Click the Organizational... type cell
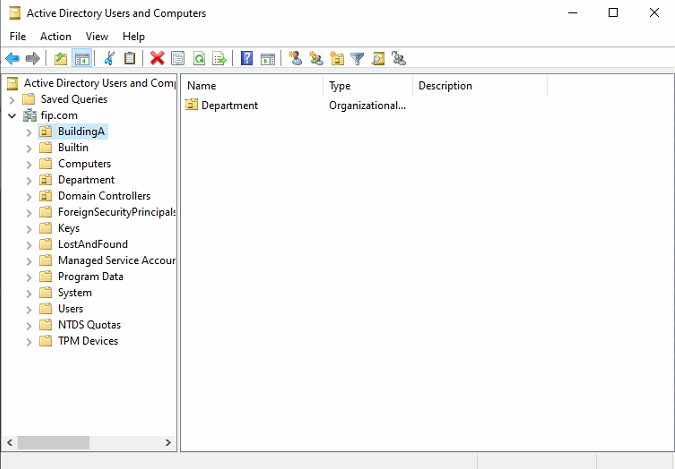 [x=367, y=105]
